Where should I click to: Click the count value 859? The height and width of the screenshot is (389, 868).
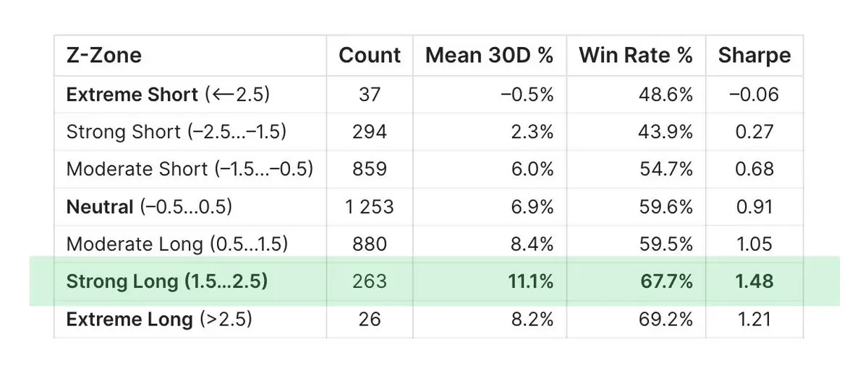369,169
